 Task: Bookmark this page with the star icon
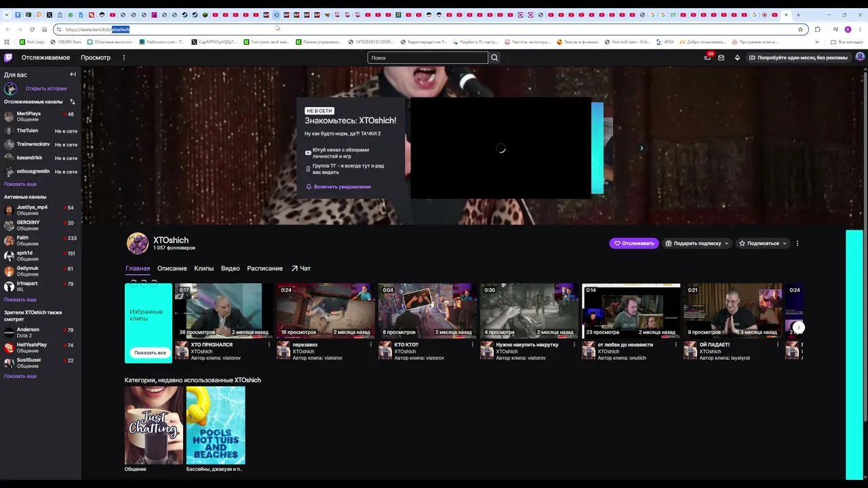click(x=800, y=29)
